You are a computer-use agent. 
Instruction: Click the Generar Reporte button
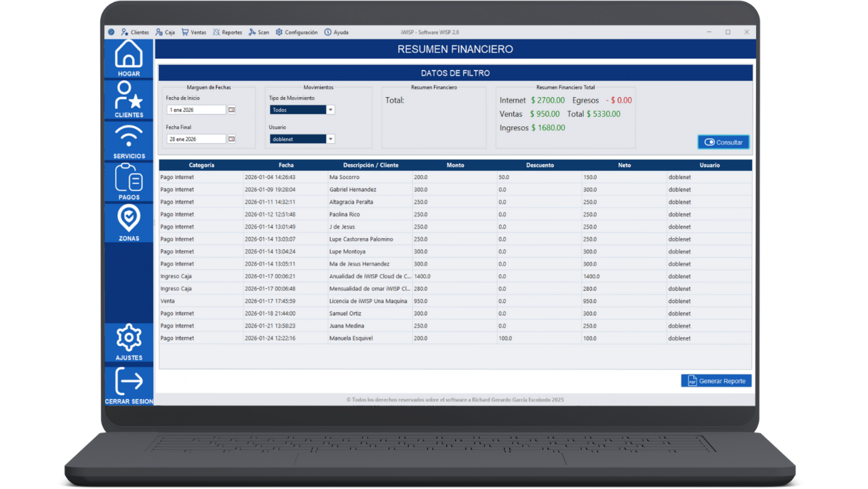coord(716,381)
